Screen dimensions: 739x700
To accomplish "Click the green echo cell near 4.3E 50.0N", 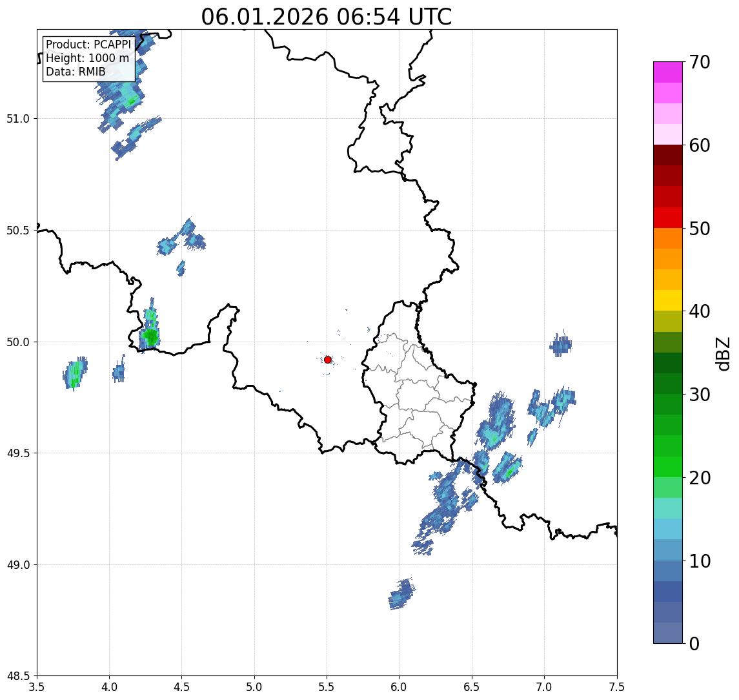I will [150, 336].
